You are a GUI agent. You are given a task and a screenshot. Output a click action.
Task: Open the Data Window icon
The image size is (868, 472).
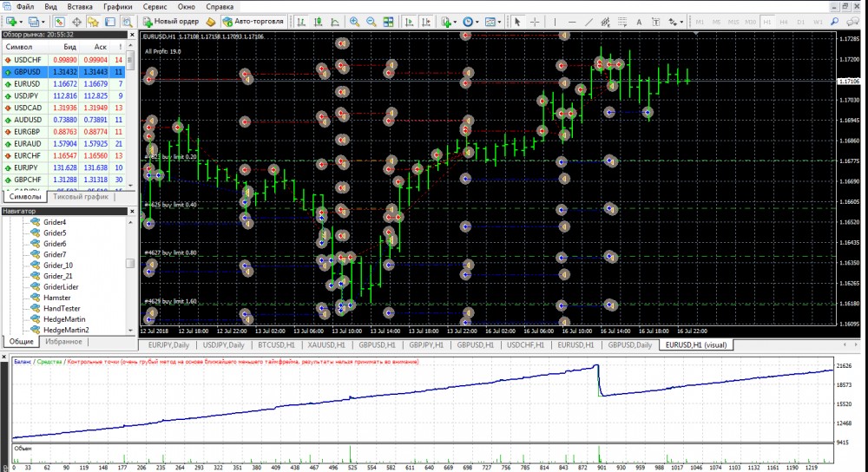coord(76,22)
